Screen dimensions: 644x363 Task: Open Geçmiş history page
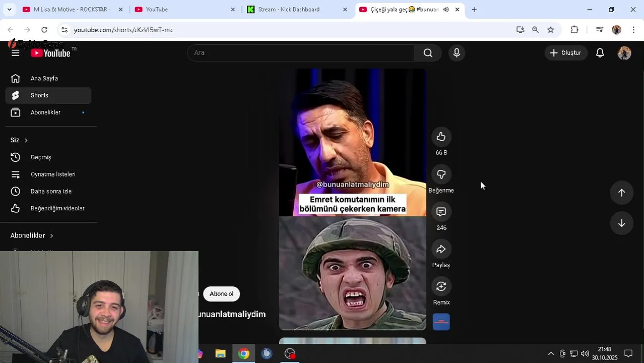tap(48, 157)
